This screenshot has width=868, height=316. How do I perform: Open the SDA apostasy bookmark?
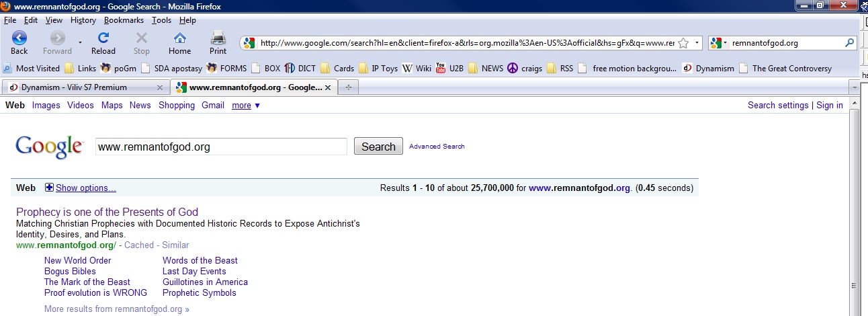[x=172, y=68]
